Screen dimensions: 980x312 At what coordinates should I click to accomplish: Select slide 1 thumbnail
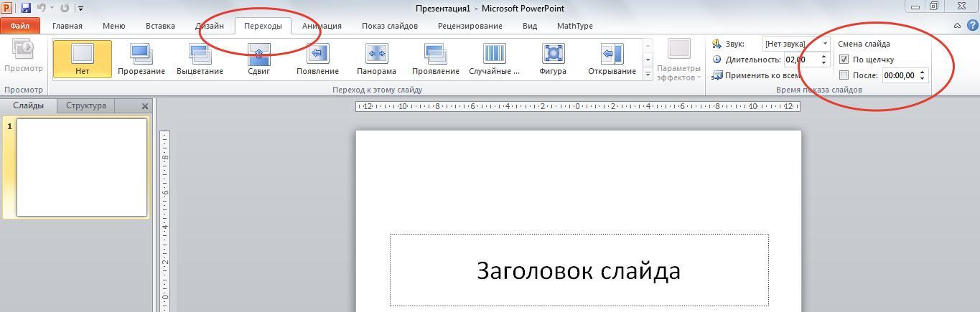(x=82, y=167)
